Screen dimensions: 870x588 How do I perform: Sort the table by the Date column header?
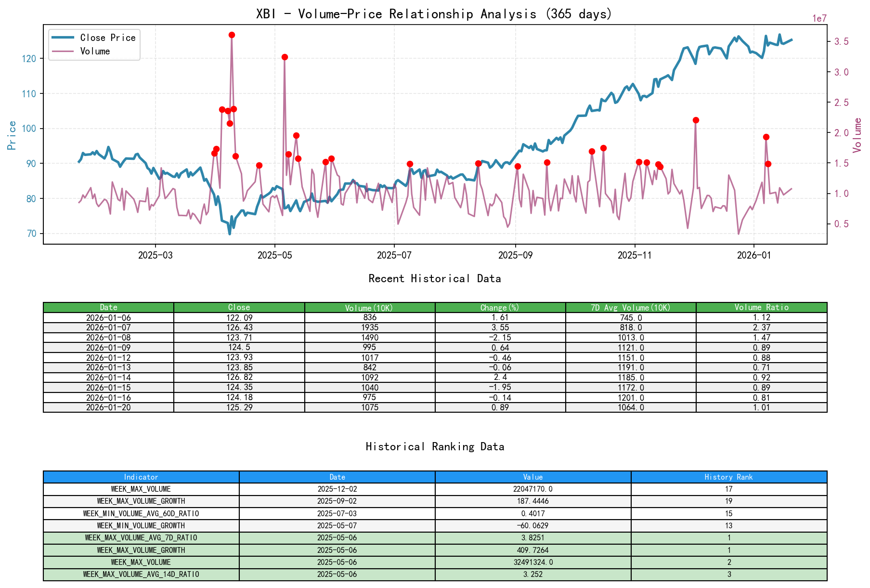tap(108, 307)
